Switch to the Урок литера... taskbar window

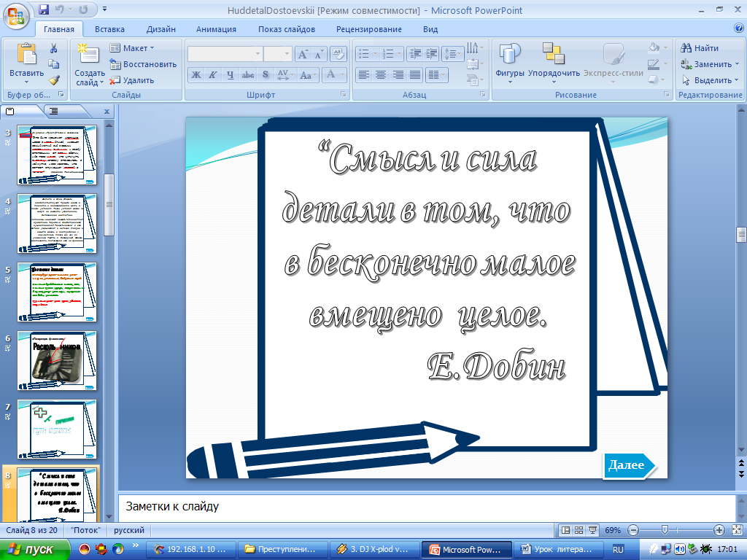[x=560, y=550]
